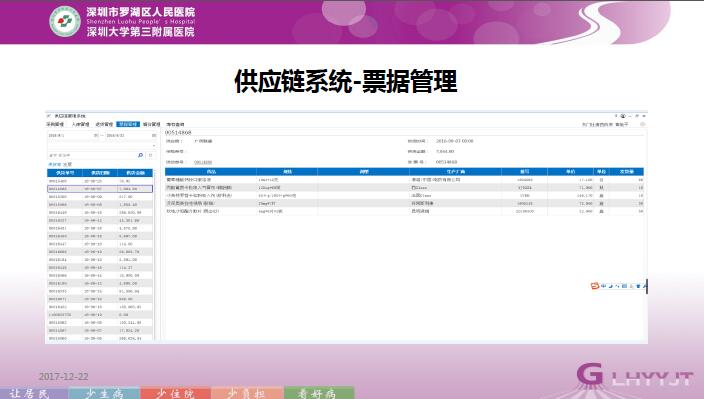Viewport: 704px width, 399px height.
Task: Open the last menu tab in the row
Action: [x=176, y=124]
